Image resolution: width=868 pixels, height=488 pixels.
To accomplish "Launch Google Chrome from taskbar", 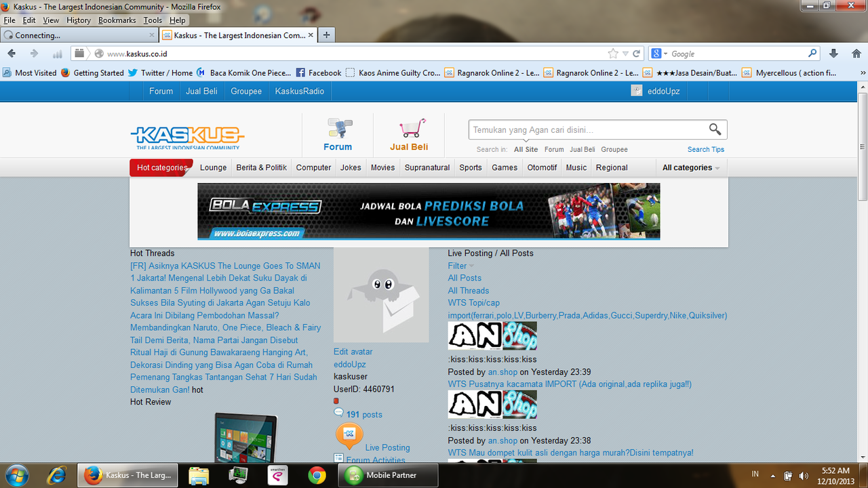I will click(317, 475).
